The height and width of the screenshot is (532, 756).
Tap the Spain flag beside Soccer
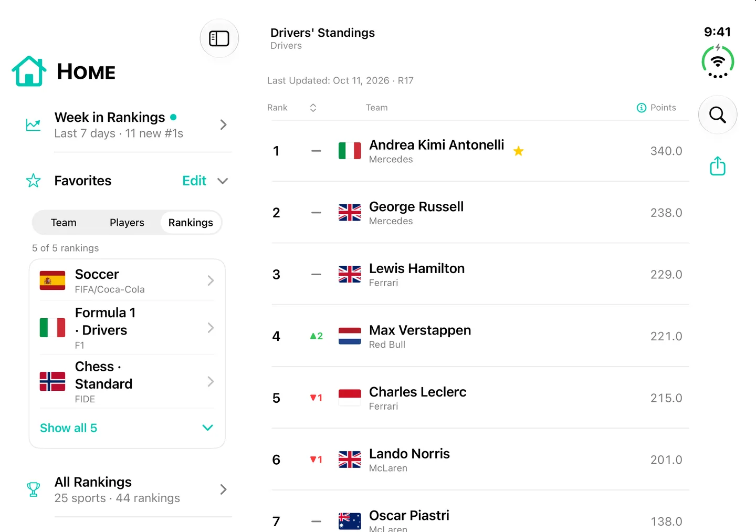[x=52, y=280]
